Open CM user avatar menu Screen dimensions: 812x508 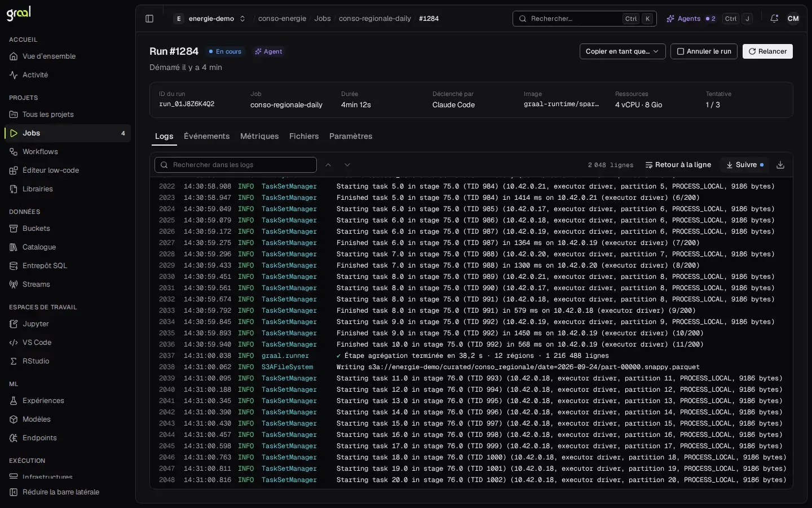793,19
